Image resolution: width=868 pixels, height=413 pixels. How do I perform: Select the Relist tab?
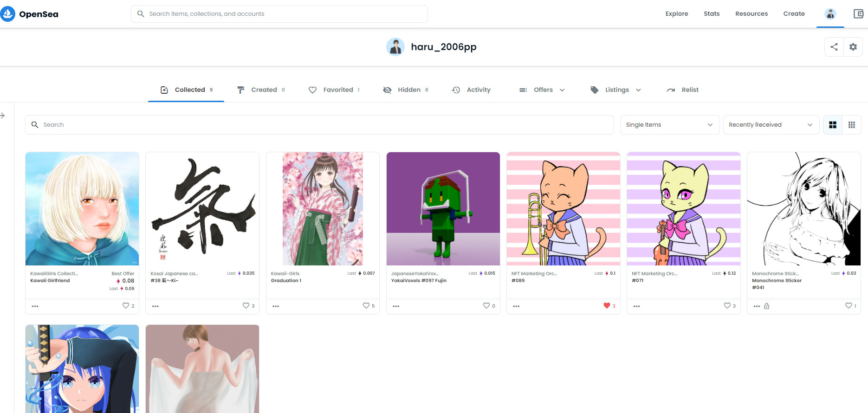[x=683, y=90]
